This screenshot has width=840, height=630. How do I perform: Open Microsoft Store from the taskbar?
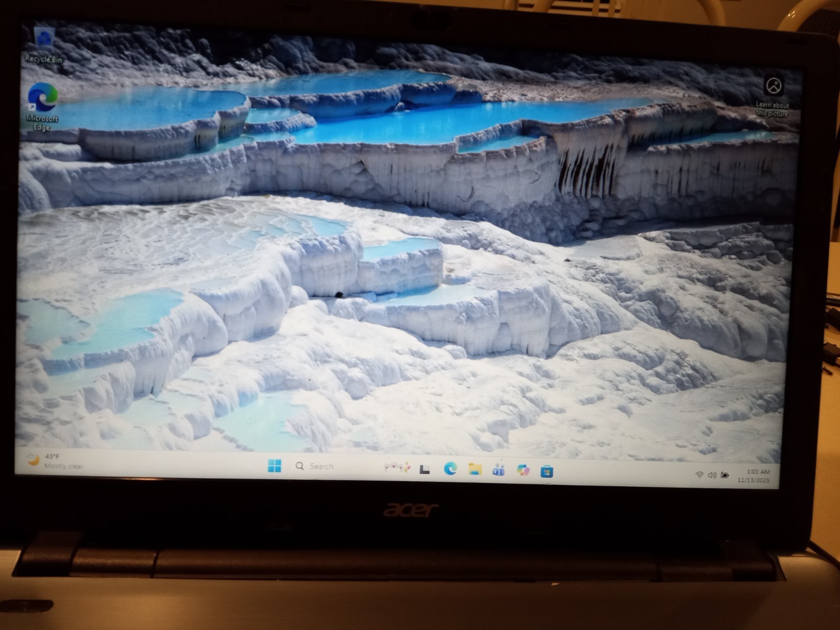[x=547, y=471]
